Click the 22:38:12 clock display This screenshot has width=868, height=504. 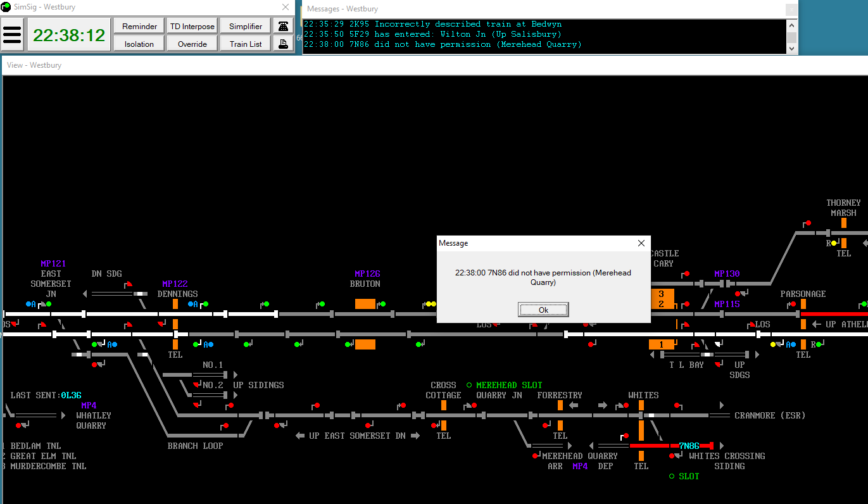[x=69, y=35]
